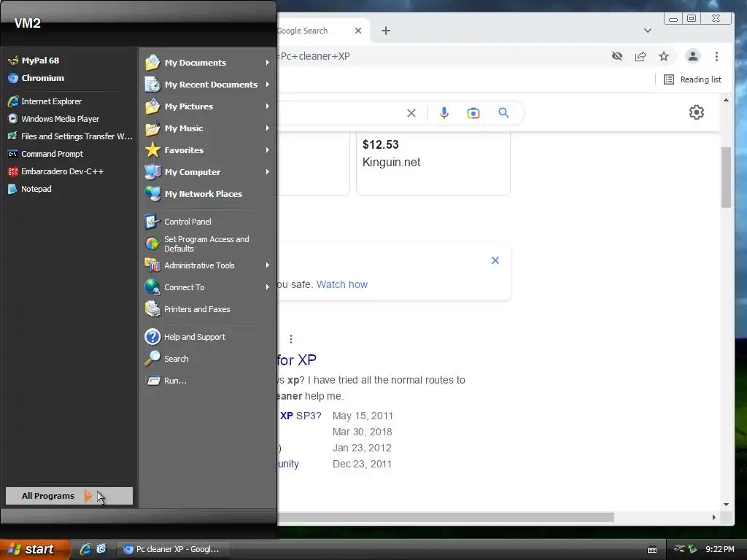747x560 pixels.
Task: Open the 'for XP' result title link
Action: (297, 360)
